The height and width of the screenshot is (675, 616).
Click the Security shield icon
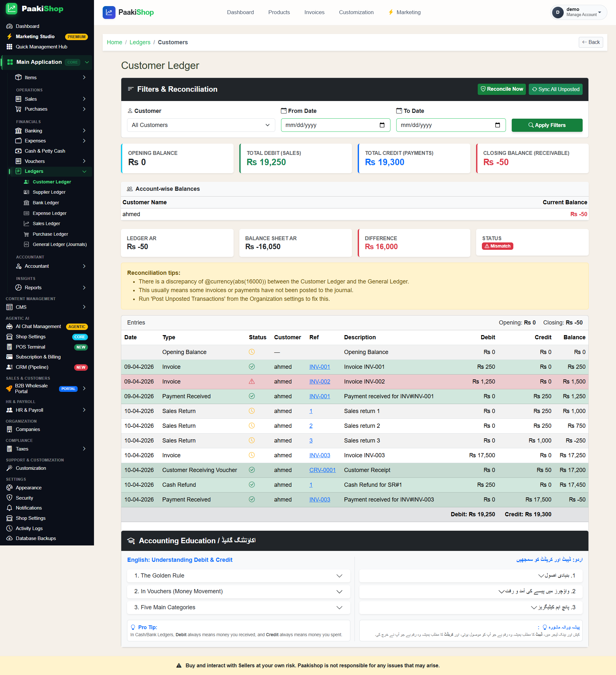[x=9, y=498]
